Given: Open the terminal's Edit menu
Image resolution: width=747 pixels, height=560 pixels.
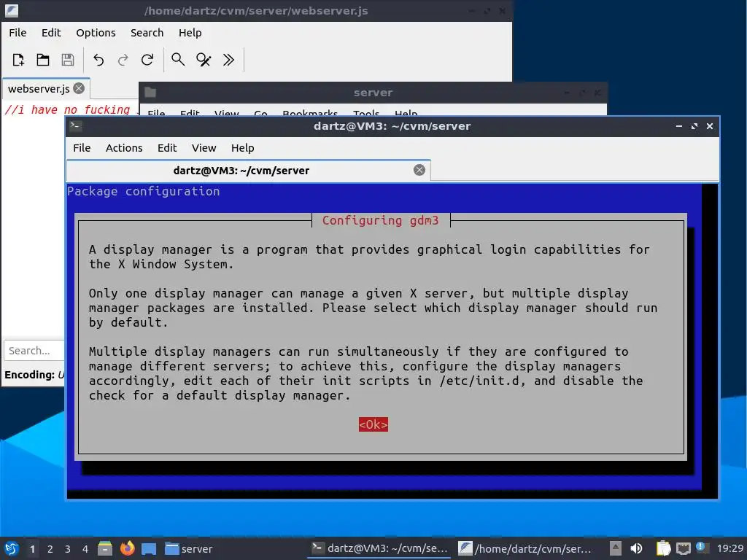Looking at the screenshot, I should click(167, 147).
